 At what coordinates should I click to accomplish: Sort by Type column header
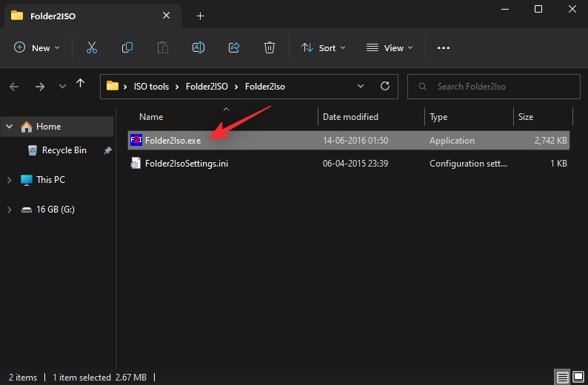(438, 117)
